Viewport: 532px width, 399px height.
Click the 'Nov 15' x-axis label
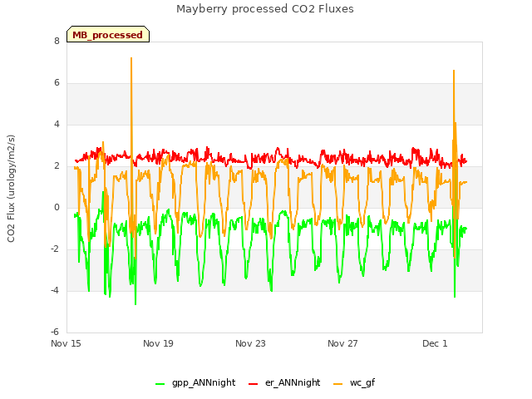tap(66, 343)
